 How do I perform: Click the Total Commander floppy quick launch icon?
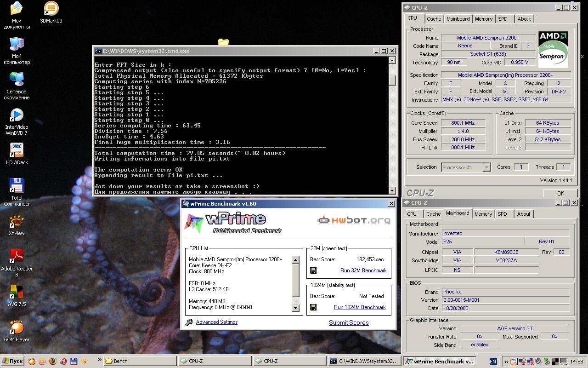point(74,362)
